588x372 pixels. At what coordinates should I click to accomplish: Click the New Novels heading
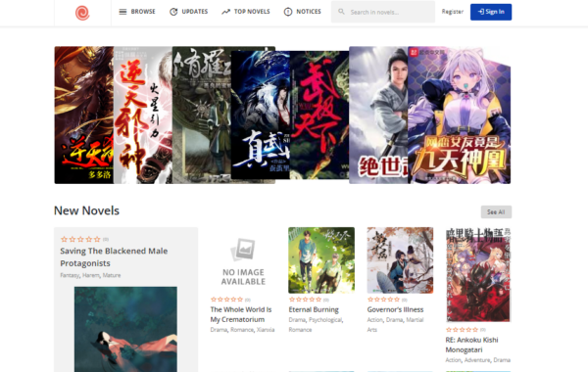86,210
